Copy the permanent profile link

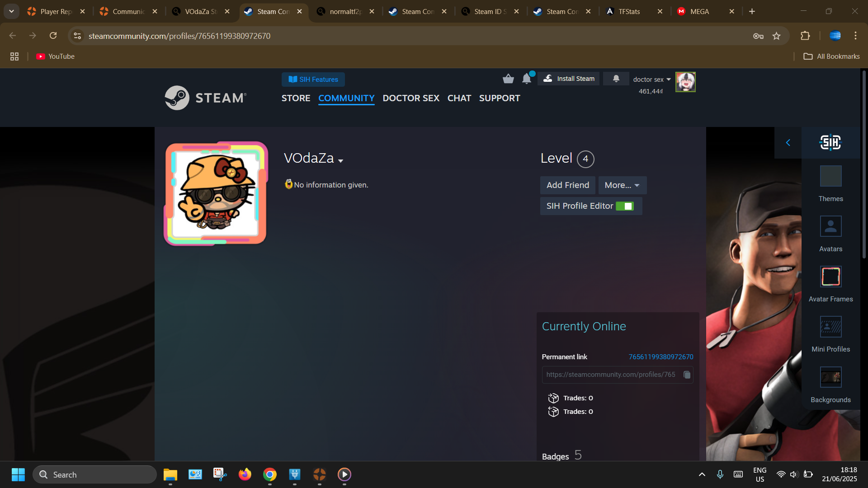[x=687, y=375]
